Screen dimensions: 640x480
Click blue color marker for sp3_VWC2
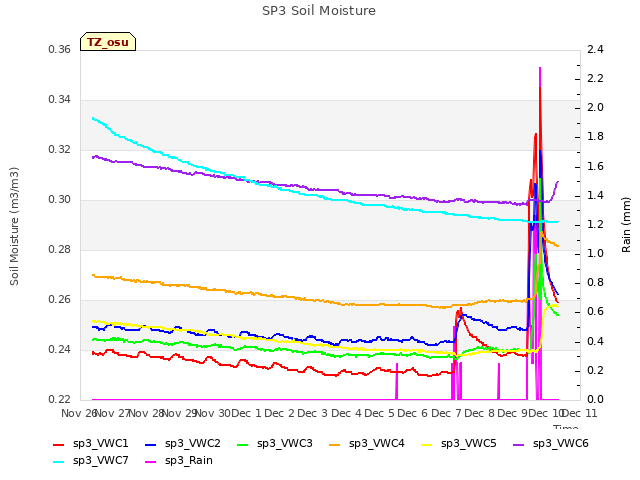tap(151, 444)
